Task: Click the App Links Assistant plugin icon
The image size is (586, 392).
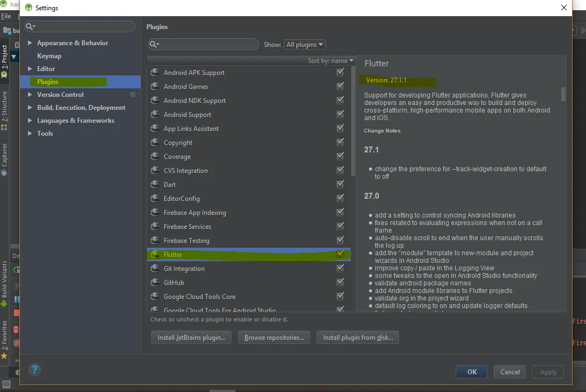Action: click(155, 129)
